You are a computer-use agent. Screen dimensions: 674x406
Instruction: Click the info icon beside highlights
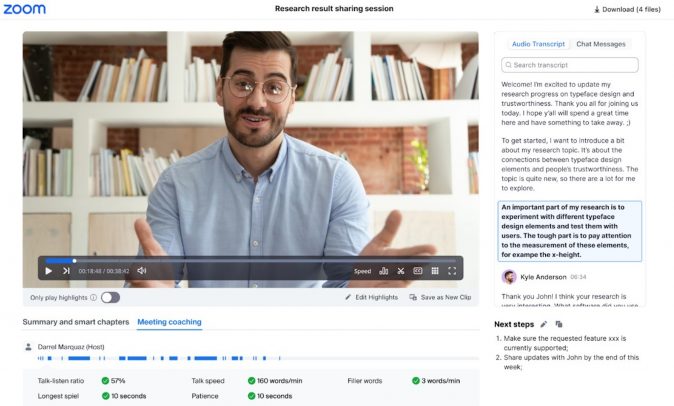[x=93, y=297]
